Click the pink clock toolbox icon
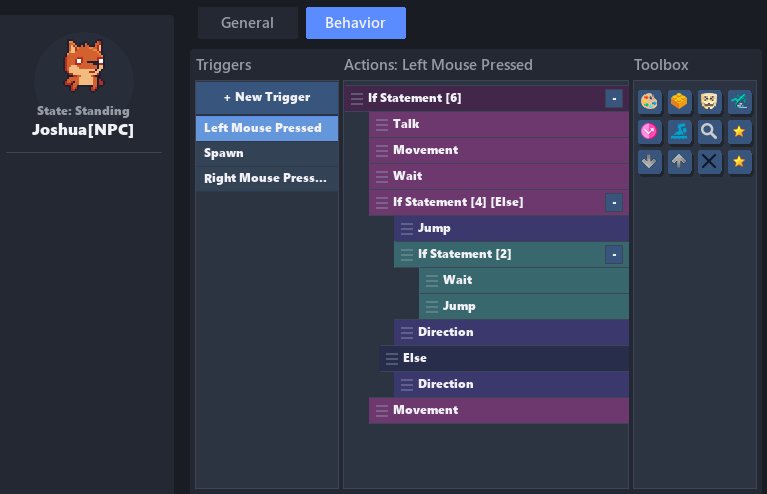The image size is (767, 494). point(650,132)
